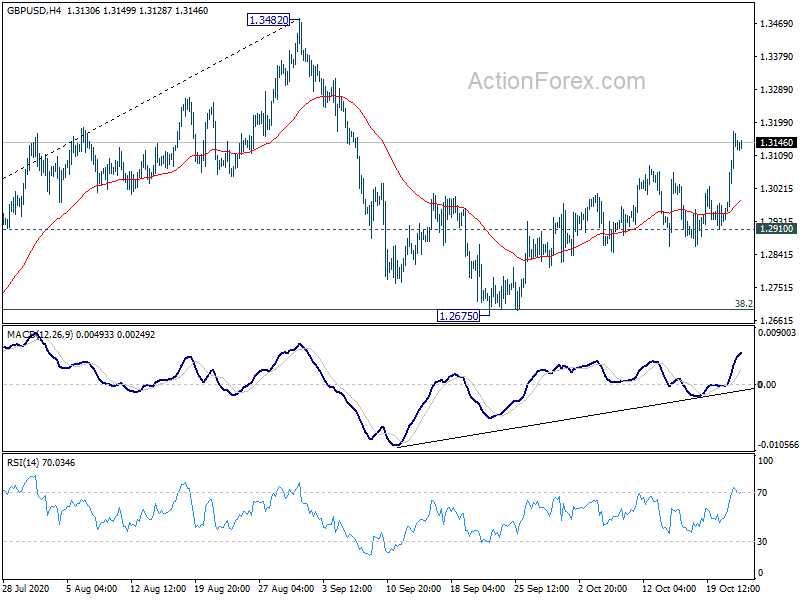Click the RSI scale value 70
800x600 pixels.
tap(762, 493)
